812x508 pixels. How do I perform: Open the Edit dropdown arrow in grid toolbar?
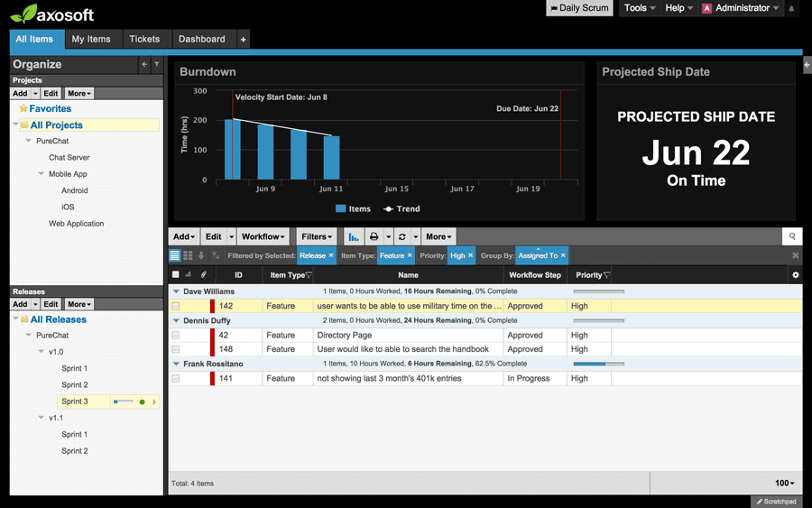coord(232,236)
